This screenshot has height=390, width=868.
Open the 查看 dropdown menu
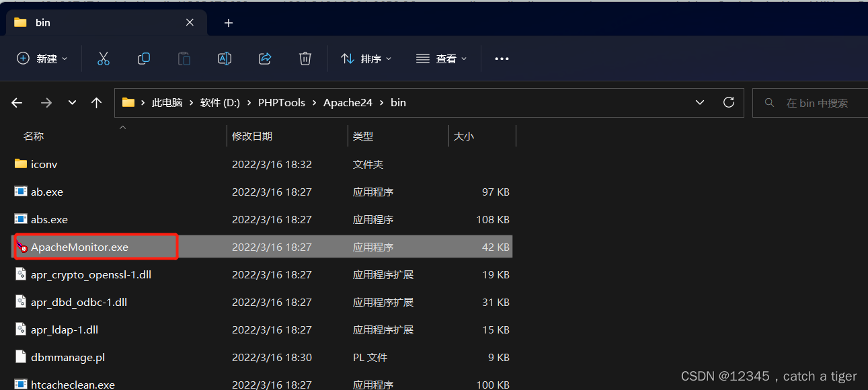click(441, 58)
